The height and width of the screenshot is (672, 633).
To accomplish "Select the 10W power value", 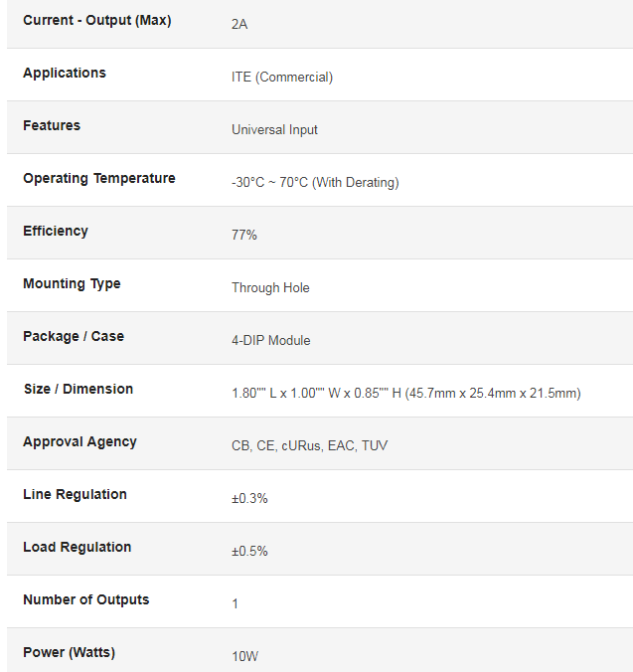I will pyautogui.click(x=244, y=656).
